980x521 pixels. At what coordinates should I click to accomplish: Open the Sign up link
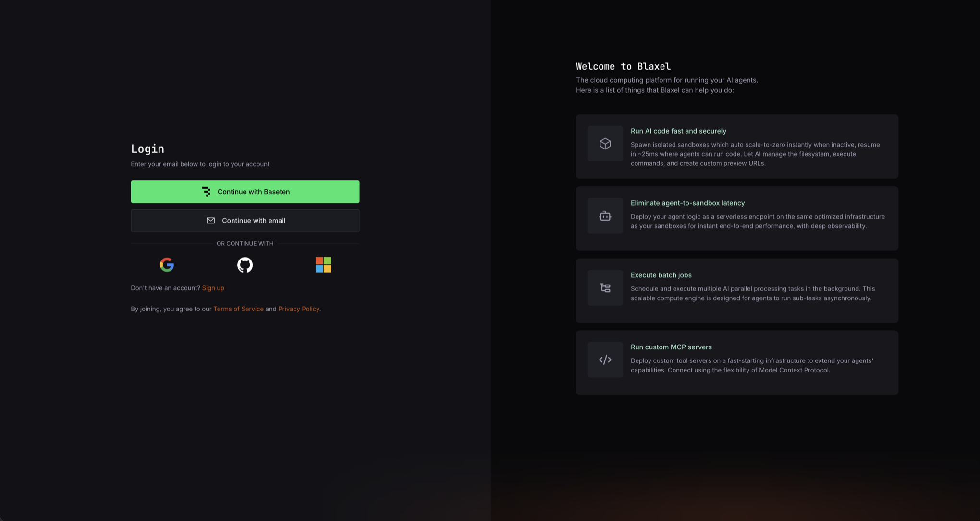213,288
